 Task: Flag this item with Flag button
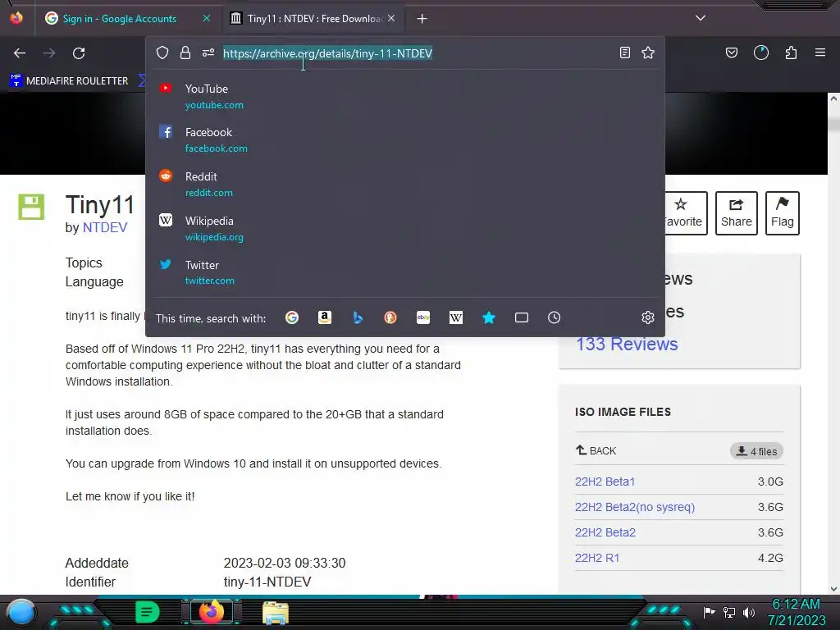tap(783, 212)
